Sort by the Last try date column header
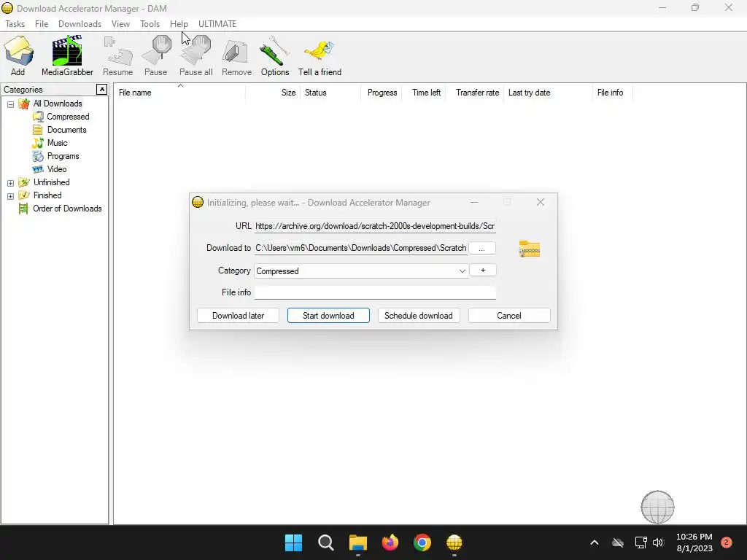 548,93
